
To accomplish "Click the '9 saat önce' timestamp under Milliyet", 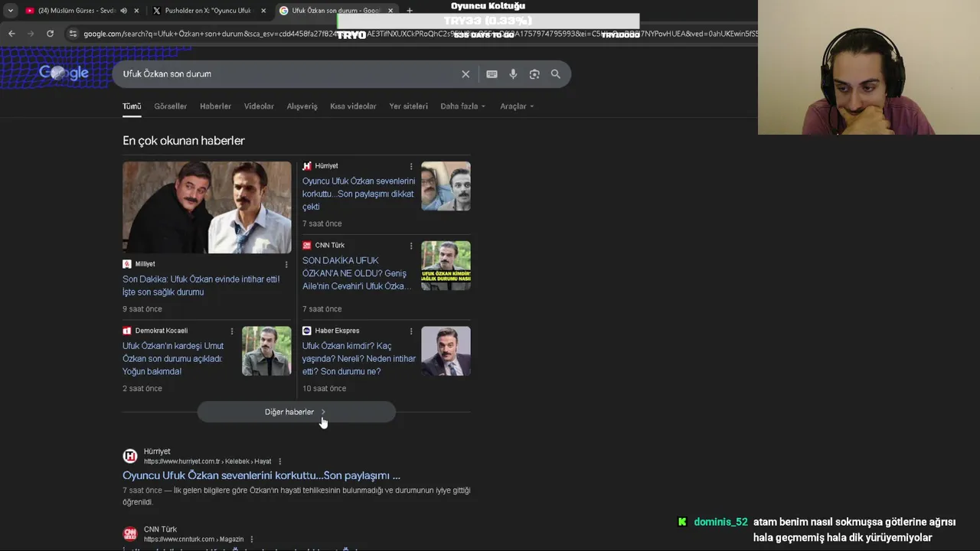I will [142, 309].
